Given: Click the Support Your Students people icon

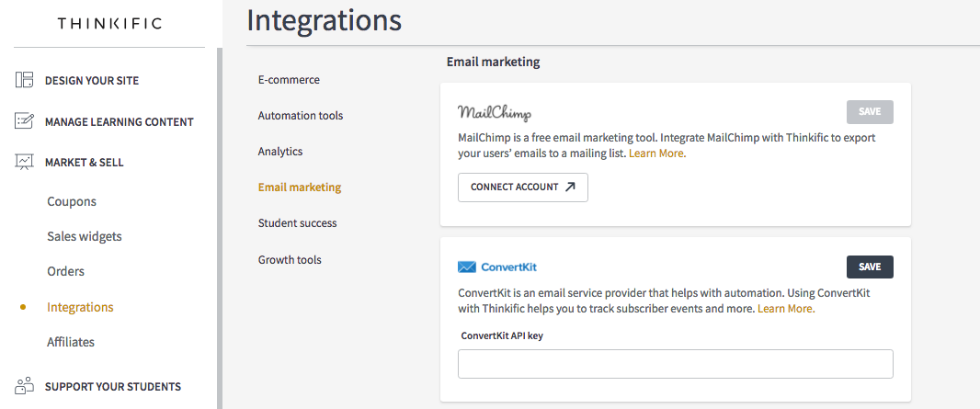Looking at the screenshot, I should (25, 386).
